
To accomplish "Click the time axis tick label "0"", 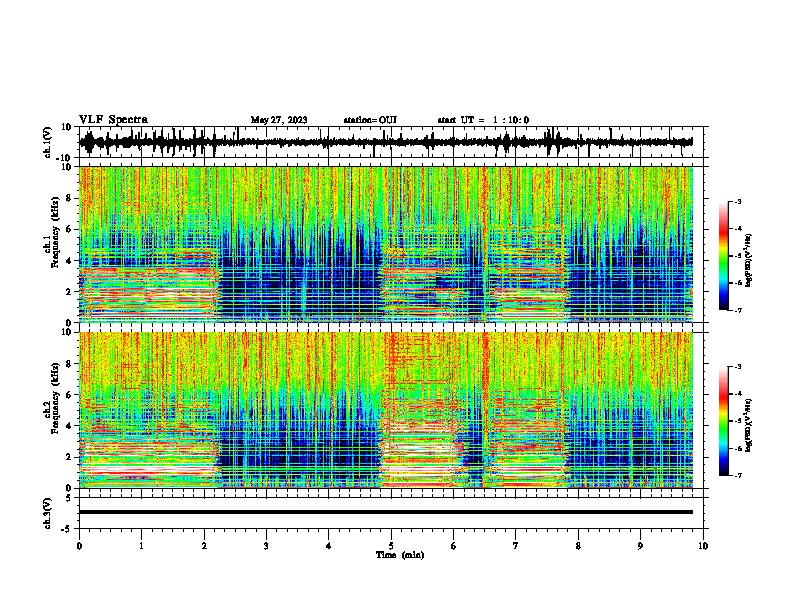I will (79, 546).
